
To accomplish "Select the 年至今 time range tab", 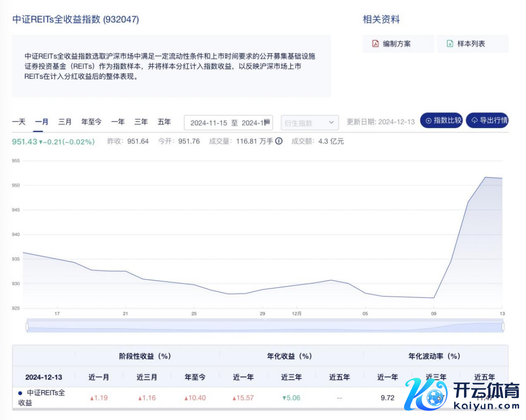I will click(91, 122).
